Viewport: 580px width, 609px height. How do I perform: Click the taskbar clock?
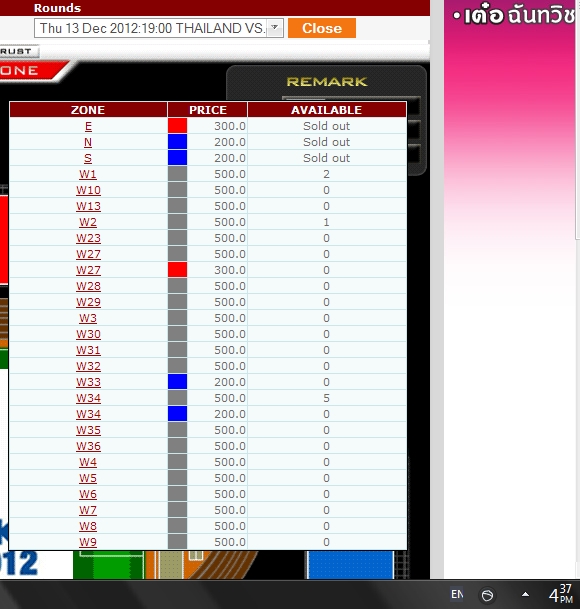click(x=561, y=594)
